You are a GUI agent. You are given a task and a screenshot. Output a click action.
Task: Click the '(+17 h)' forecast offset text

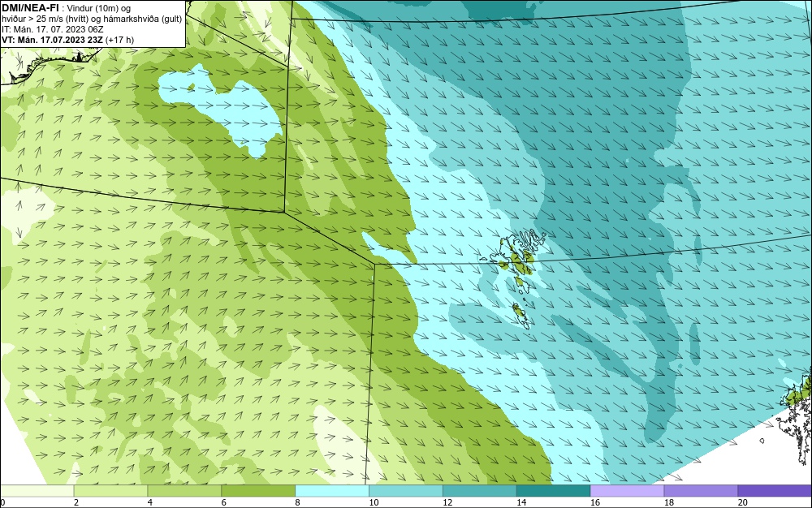pyautogui.click(x=119, y=40)
